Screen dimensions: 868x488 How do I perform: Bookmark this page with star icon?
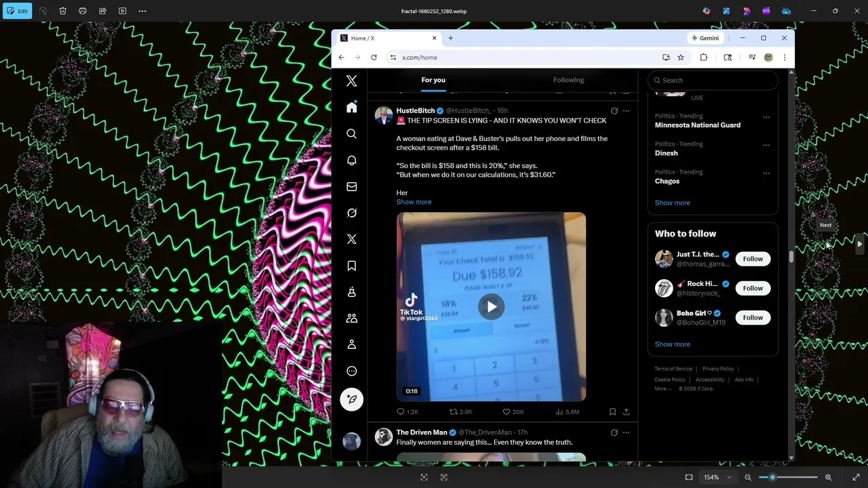point(681,58)
